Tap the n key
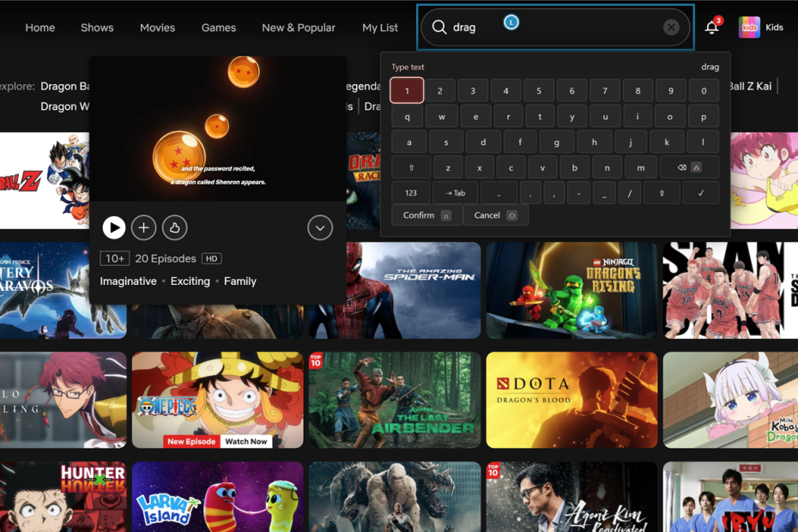This screenshot has height=532, width=798. point(608,167)
